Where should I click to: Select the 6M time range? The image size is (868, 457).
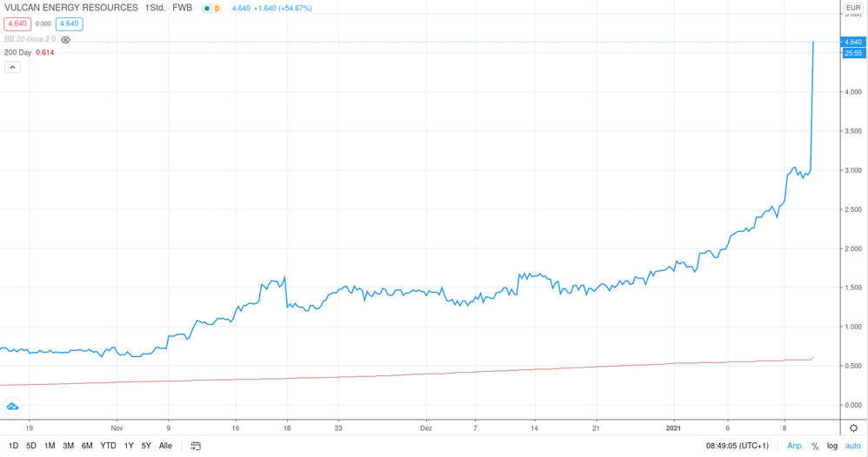(87, 446)
